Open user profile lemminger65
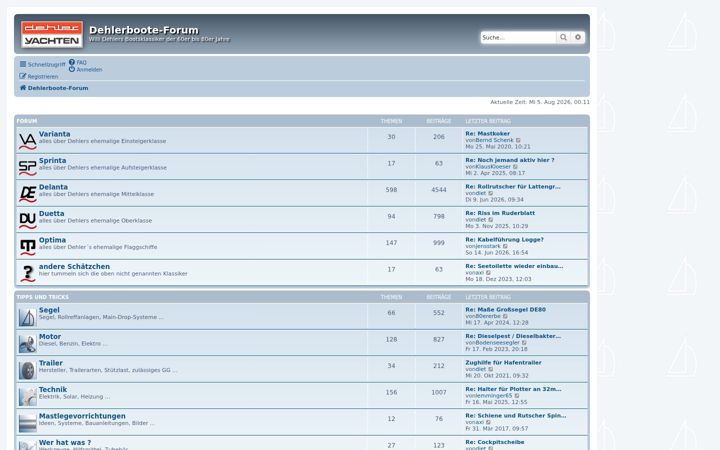The image size is (720, 450). [494, 395]
